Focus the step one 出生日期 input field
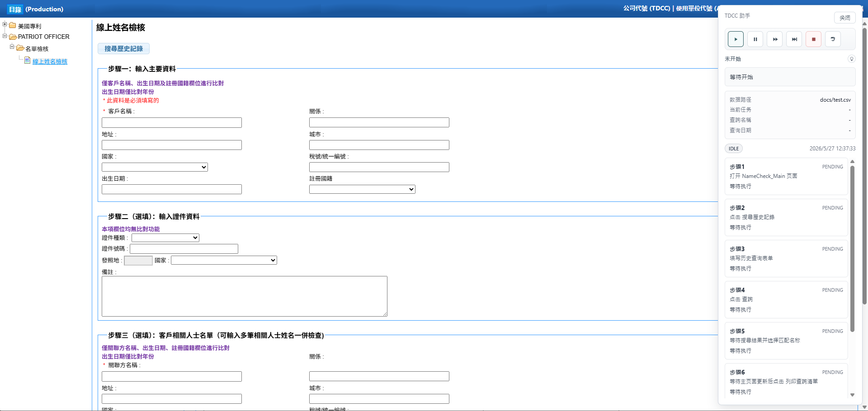Screen dimensions: 868x411 [x=172, y=189]
